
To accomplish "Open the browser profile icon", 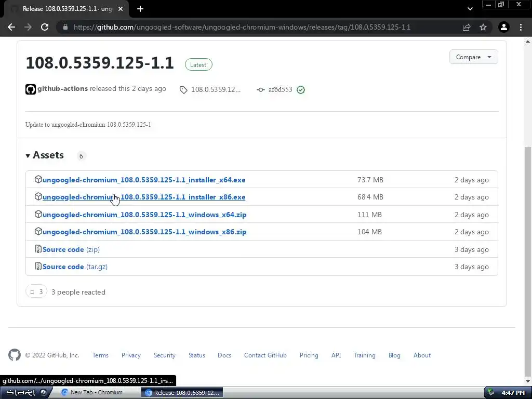I will 504,27.
